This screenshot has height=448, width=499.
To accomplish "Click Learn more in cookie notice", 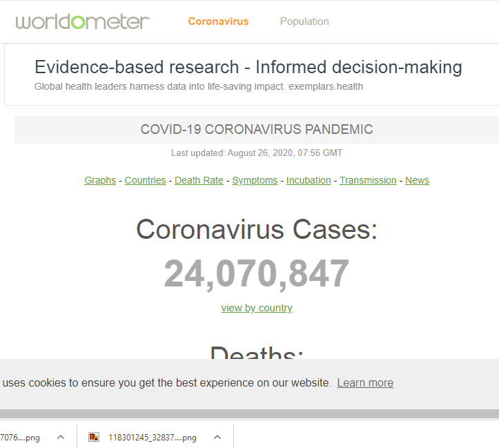I will point(365,382).
